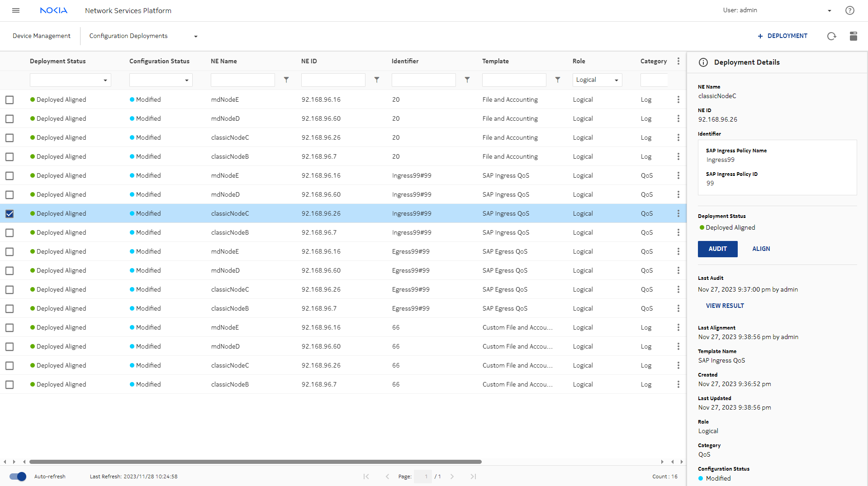Open the Deployment Status filter dropdown
The width and height of the screenshot is (868, 486).
pyautogui.click(x=70, y=80)
